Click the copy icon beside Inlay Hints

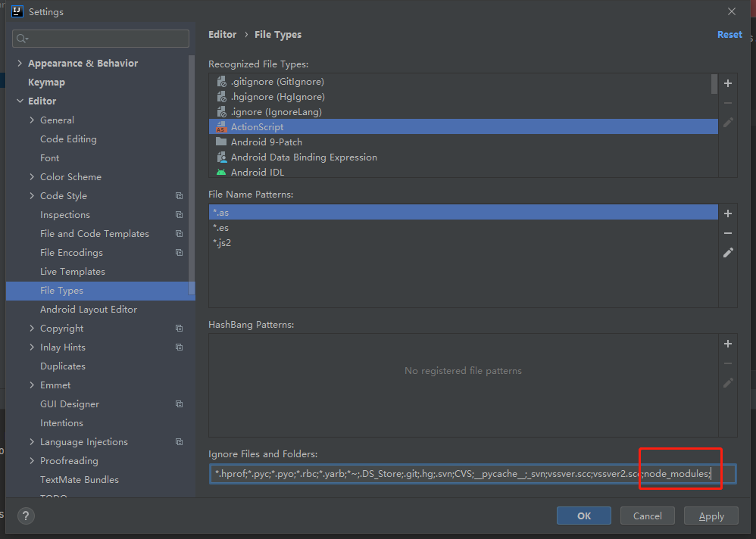(x=179, y=347)
